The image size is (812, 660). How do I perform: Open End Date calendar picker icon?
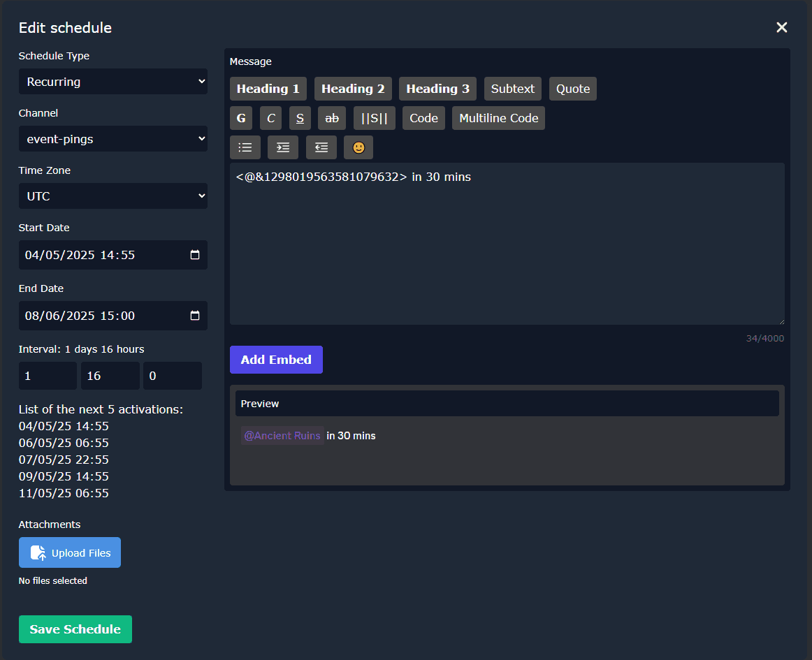pos(195,315)
